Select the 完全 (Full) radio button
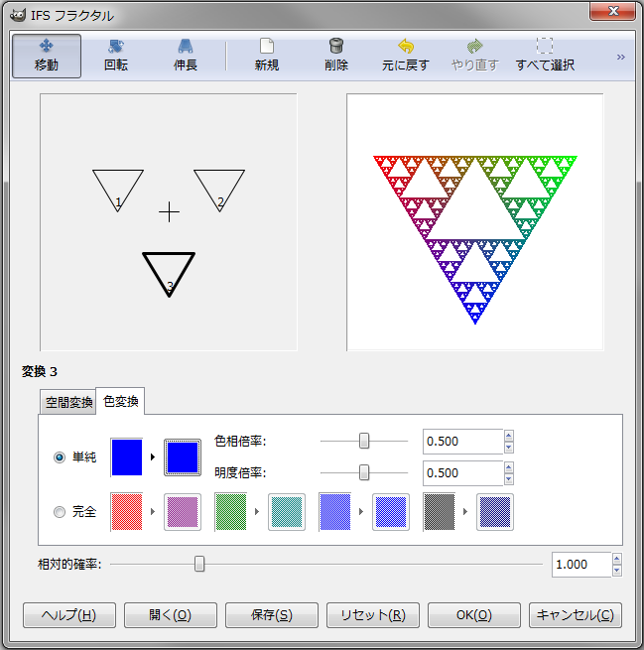 click(x=60, y=512)
